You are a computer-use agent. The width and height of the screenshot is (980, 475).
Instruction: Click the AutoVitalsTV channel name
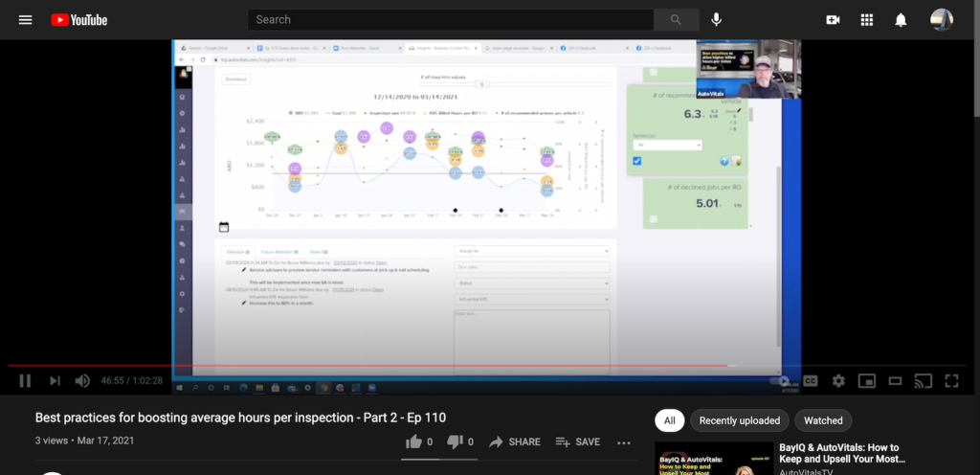click(806, 472)
